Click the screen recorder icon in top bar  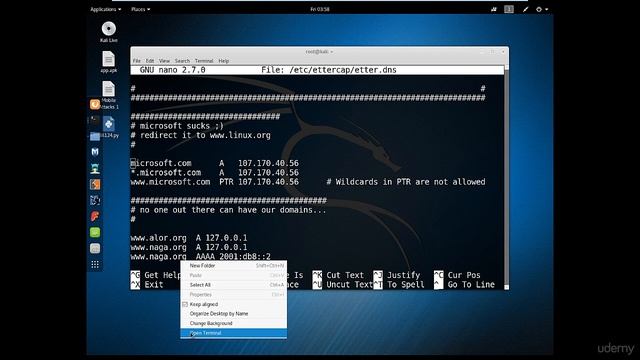point(493,9)
